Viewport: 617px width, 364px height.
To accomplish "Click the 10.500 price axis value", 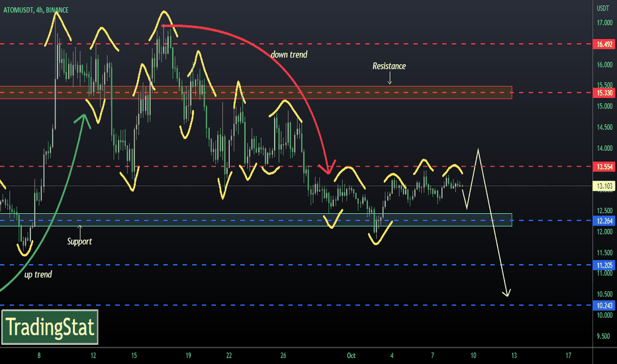I will point(604,295).
